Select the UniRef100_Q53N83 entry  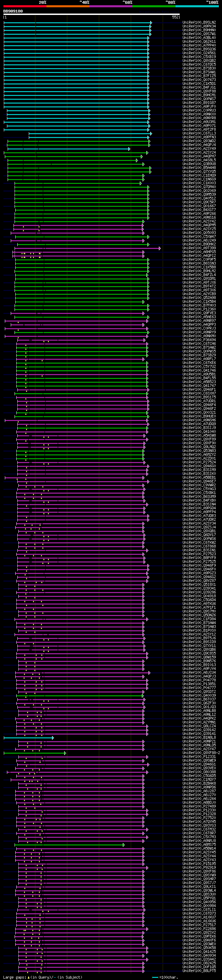[x=199, y=451]
